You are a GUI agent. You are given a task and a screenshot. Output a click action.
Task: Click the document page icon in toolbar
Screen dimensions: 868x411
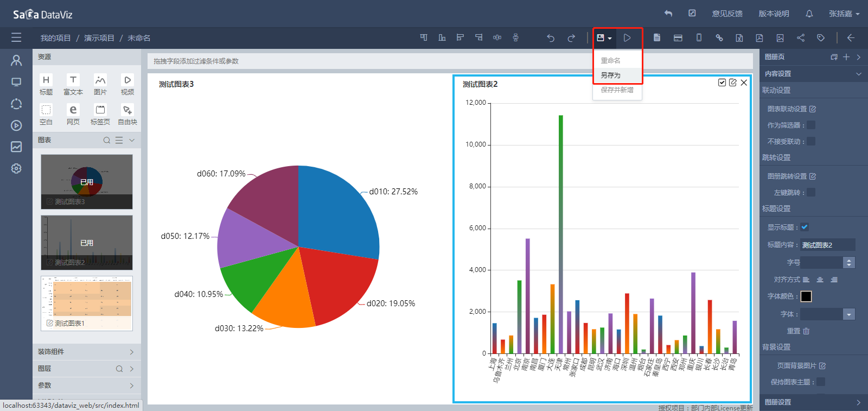click(657, 37)
